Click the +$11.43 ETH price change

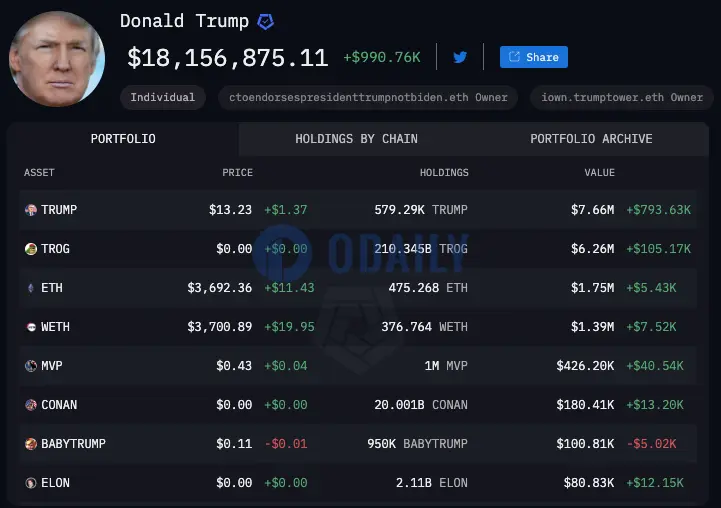[289, 288]
